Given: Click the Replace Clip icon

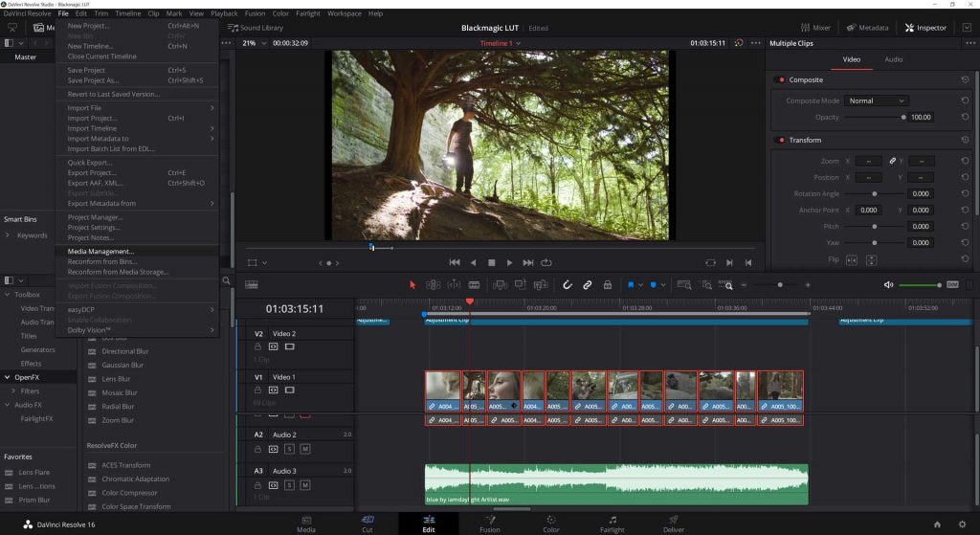Looking at the screenshot, I should pos(541,285).
